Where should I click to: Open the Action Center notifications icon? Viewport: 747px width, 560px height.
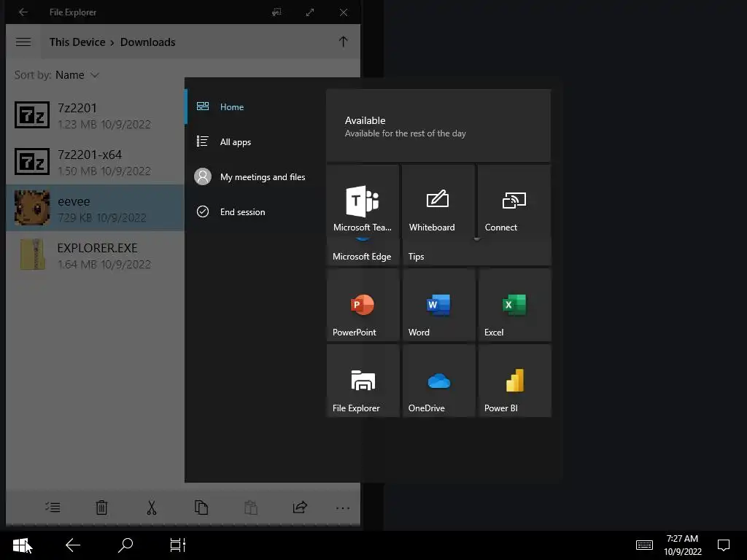point(724,545)
